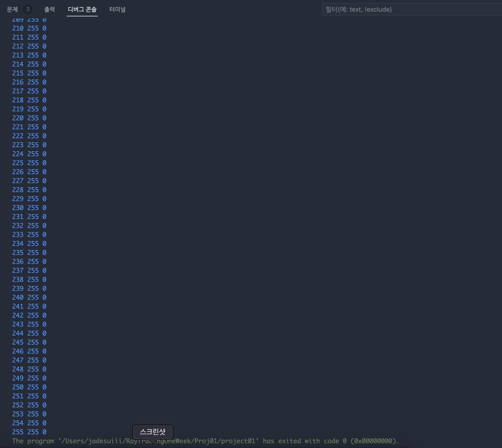Select the console row "233 255 0"

[29, 235]
